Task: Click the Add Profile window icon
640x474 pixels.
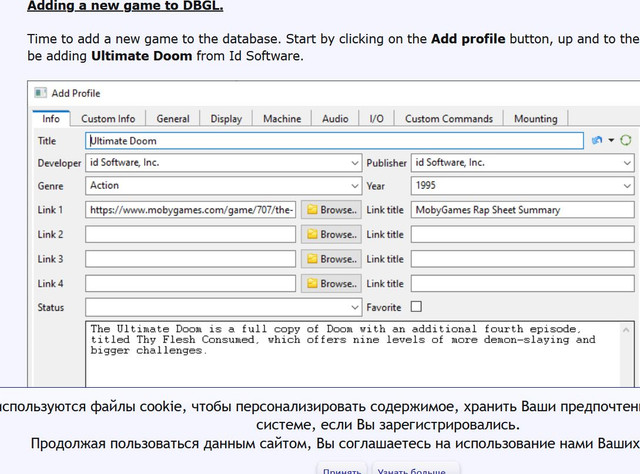Action: 40,93
